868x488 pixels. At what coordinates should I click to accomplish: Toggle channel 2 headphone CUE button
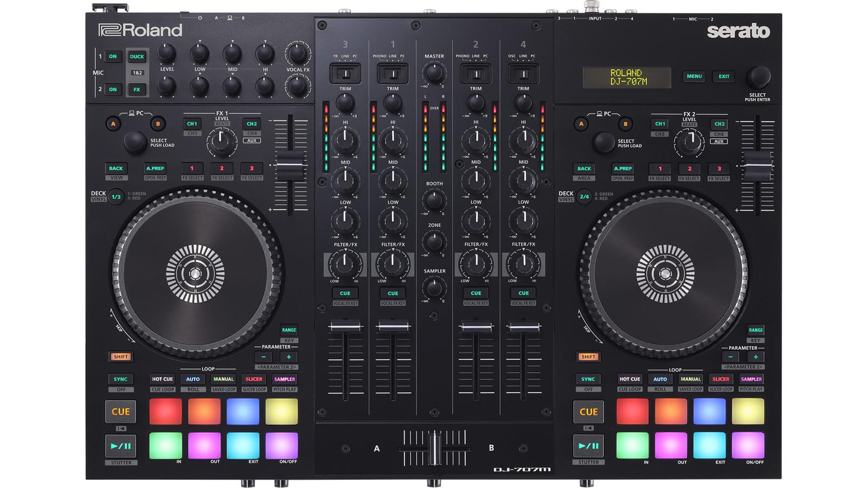[476, 293]
